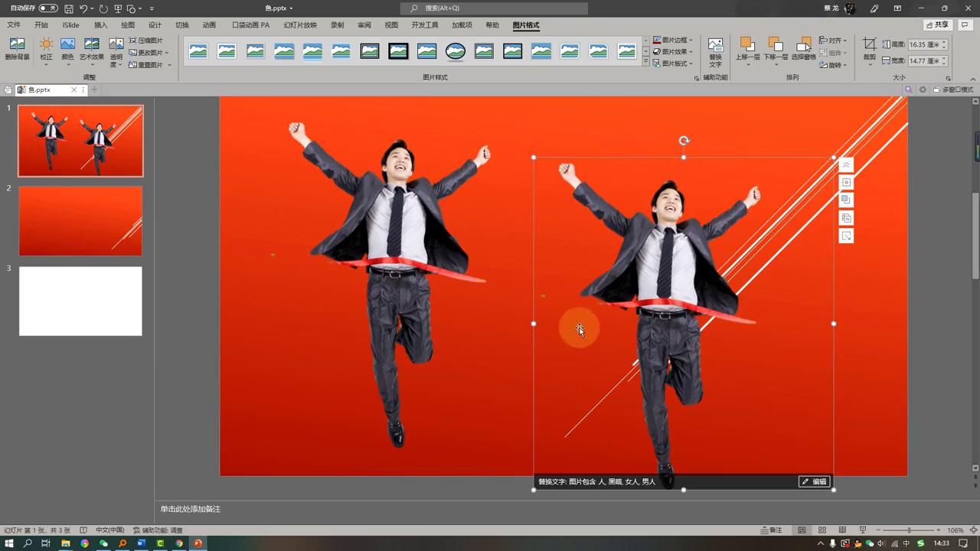Click Compress Pictures (压缩图片)
The image size is (980, 551).
[x=146, y=41]
